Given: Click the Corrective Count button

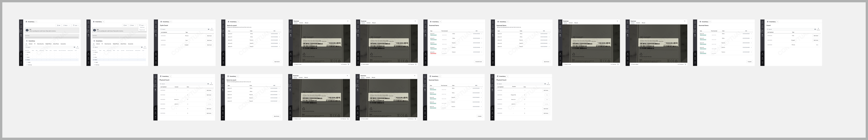Looking at the screenshot, I should (x=479, y=62).
